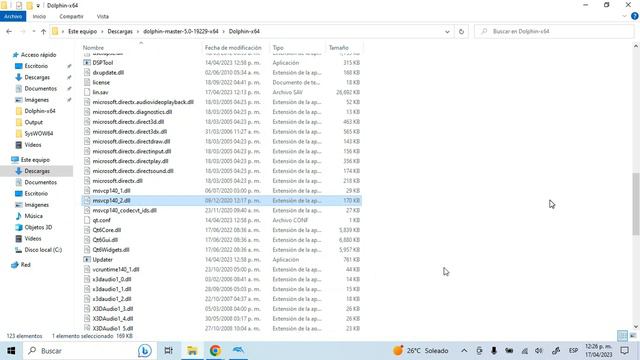Select the license text document
The image size is (640, 360).
101,82
